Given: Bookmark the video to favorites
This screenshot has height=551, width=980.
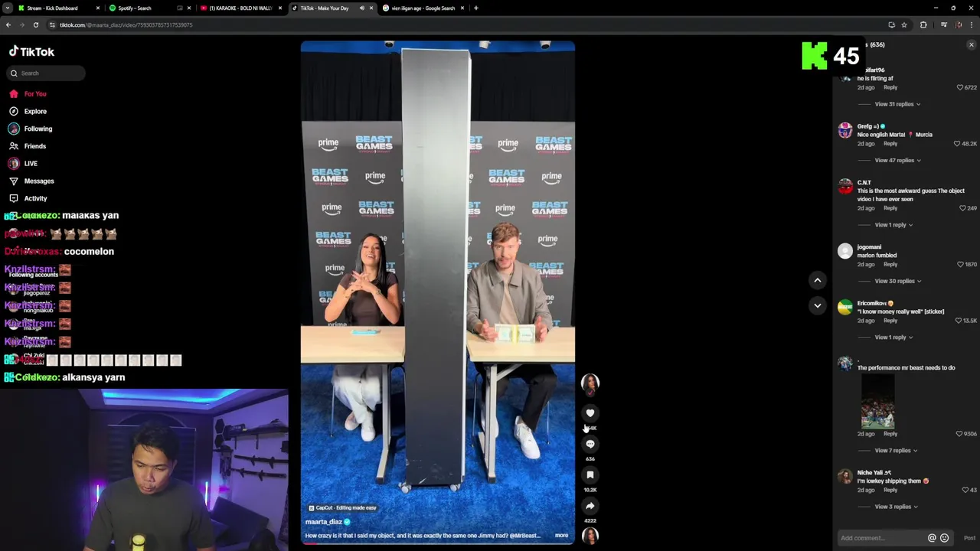Looking at the screenshot, I should [590, 475].
